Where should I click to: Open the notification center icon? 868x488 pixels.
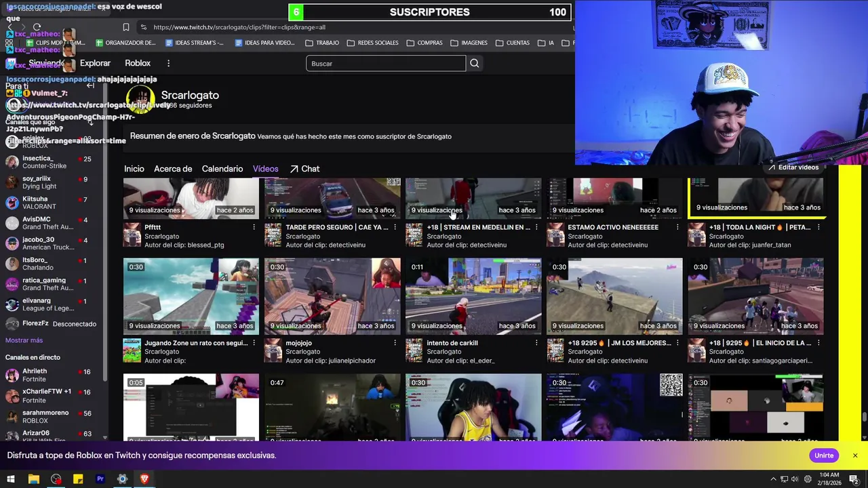coord(854,479)
